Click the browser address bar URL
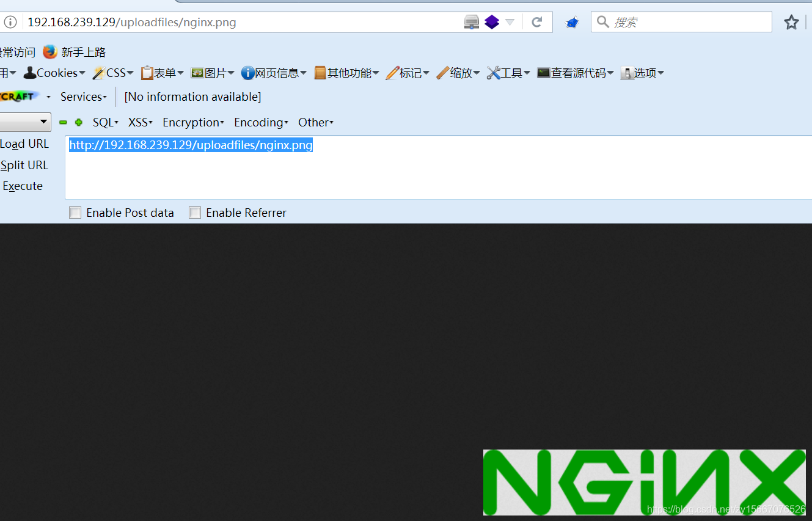Screen dimensions: 812x521 click(132, 23)
